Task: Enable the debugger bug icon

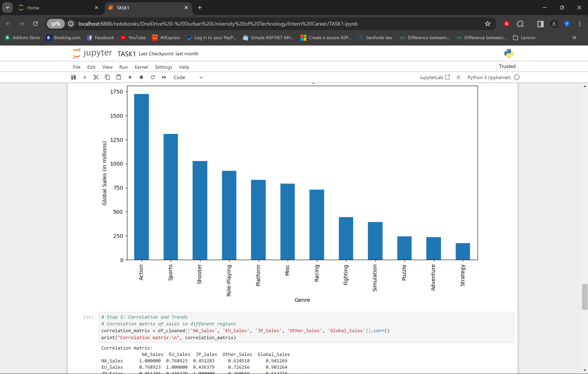Action: (458, 77)
